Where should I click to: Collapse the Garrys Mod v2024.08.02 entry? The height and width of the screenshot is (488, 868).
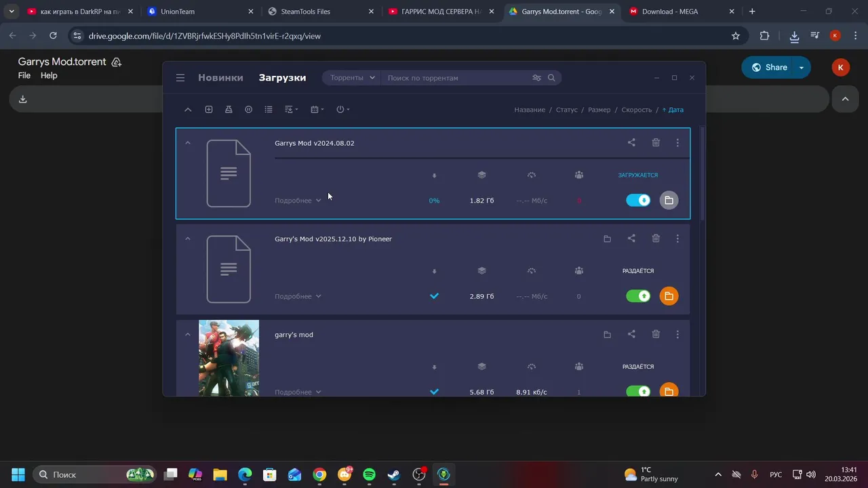(x=188, y=143)
